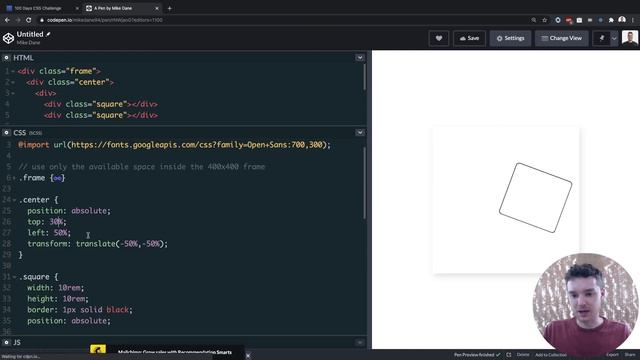Click the transform translate line
This screenshot has width=640, height=360.
pos(98,244)
